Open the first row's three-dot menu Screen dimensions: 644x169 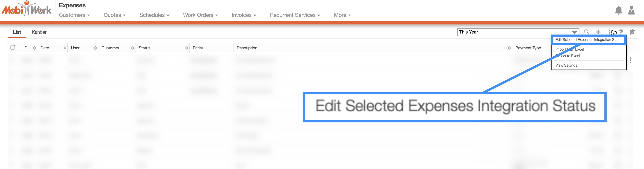631,60
